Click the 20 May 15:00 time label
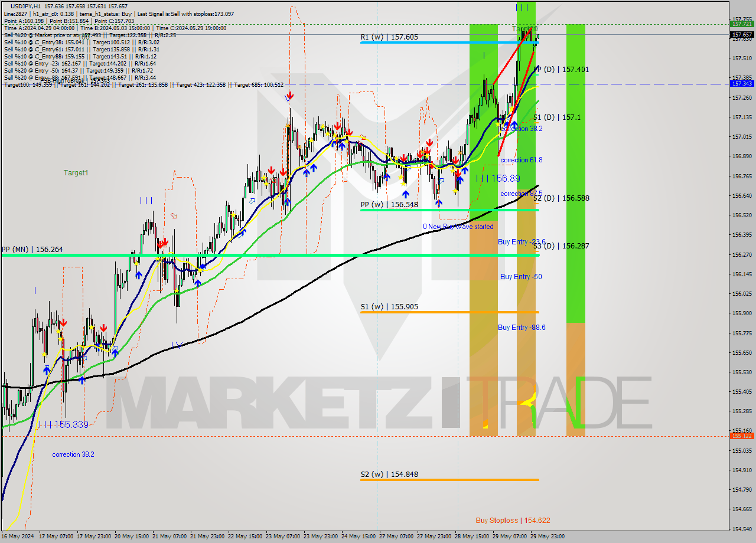 133,537
